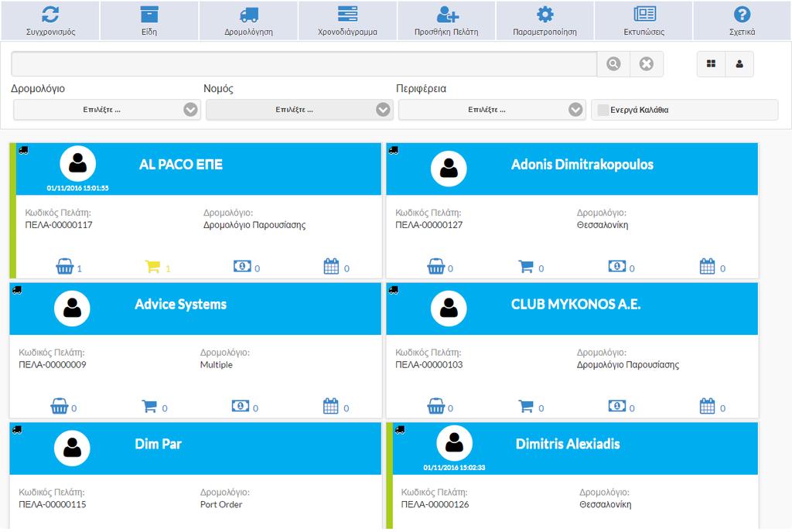This screenshot has width=792, height=532.
Task: Expand the Περιφέρεια dropdown
Action: coord(492,110)
